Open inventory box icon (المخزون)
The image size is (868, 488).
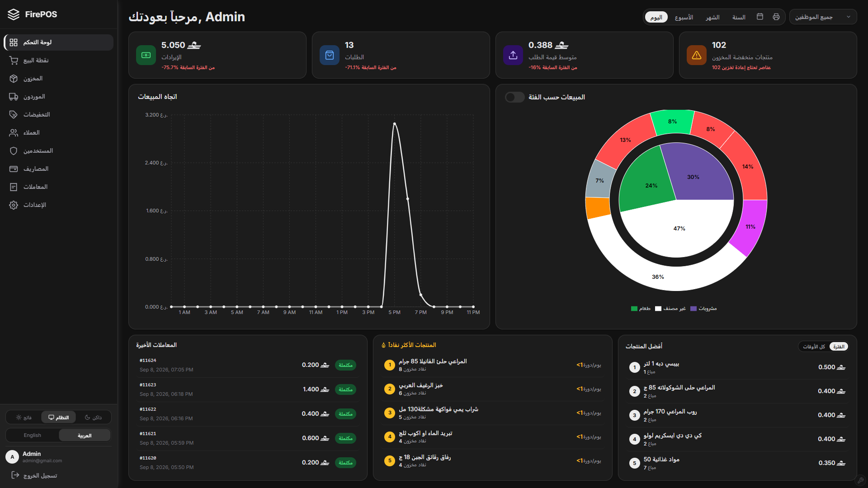[14, 79]
